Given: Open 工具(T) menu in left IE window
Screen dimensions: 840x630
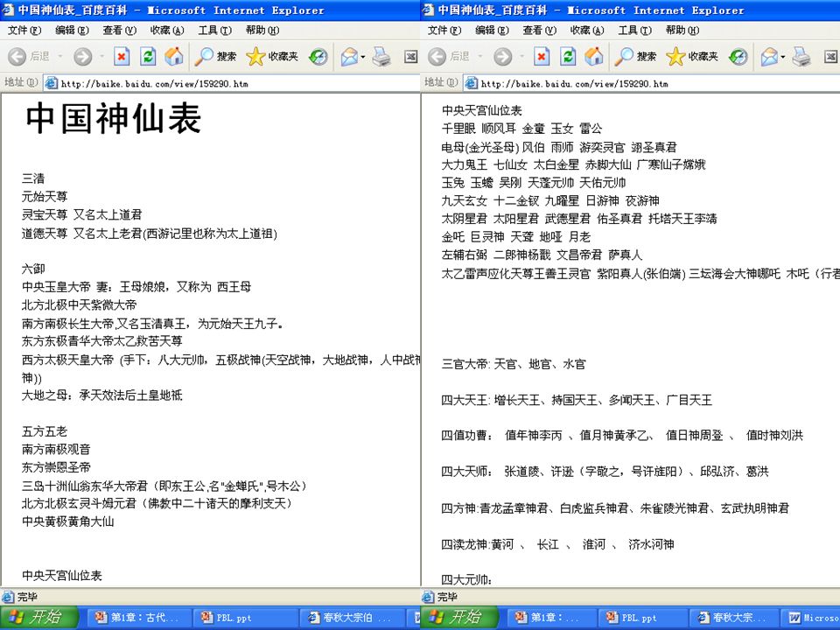Looking at the screenshot, I should tap(215, 31).
